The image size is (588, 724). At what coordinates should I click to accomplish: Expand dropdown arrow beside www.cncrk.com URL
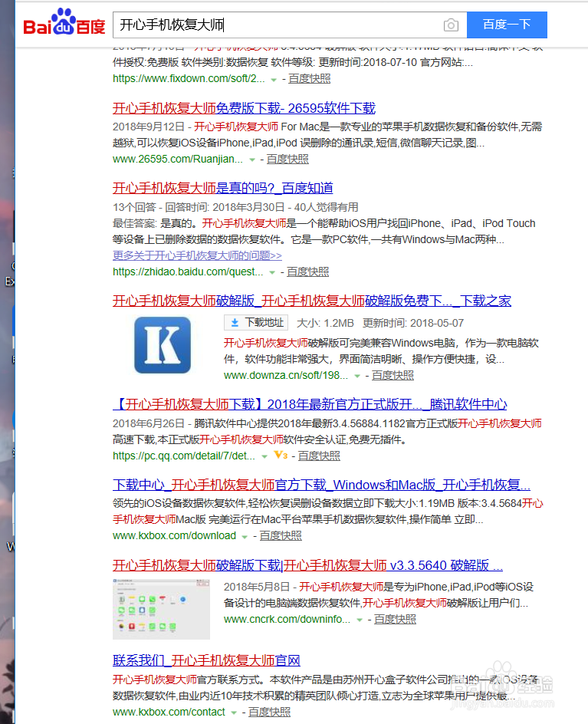click(360, 620)
